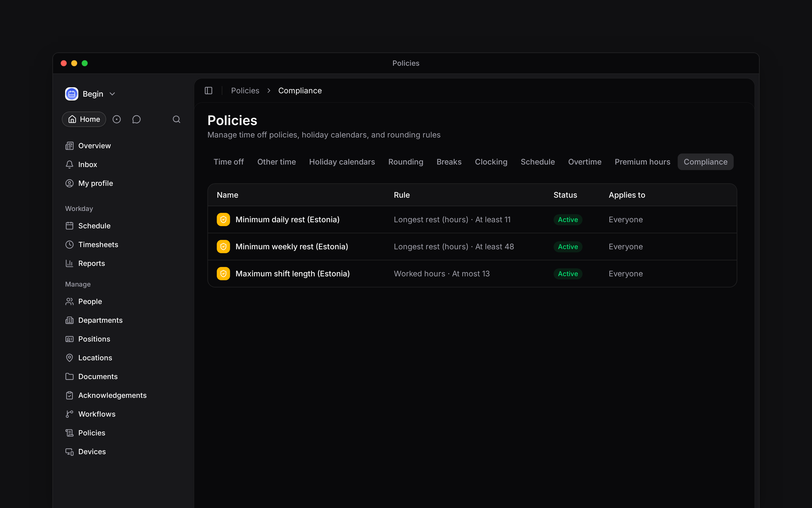Open Inbox in the sidebar
Screen dimensions: 812x508
88,165
